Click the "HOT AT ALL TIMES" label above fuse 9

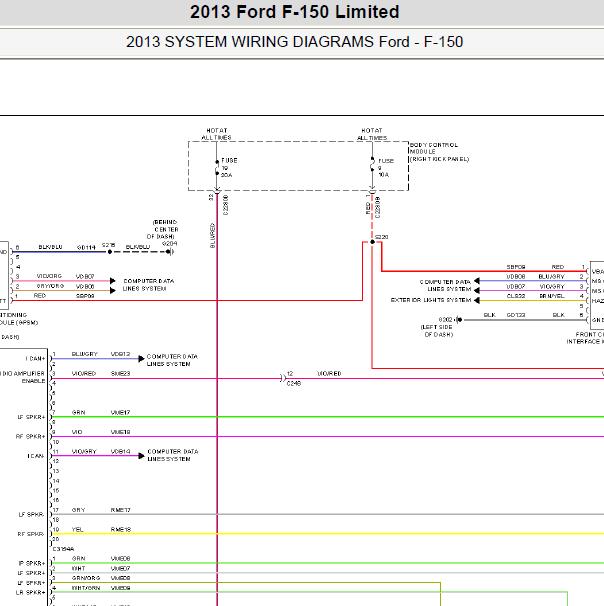pos(372,134)
